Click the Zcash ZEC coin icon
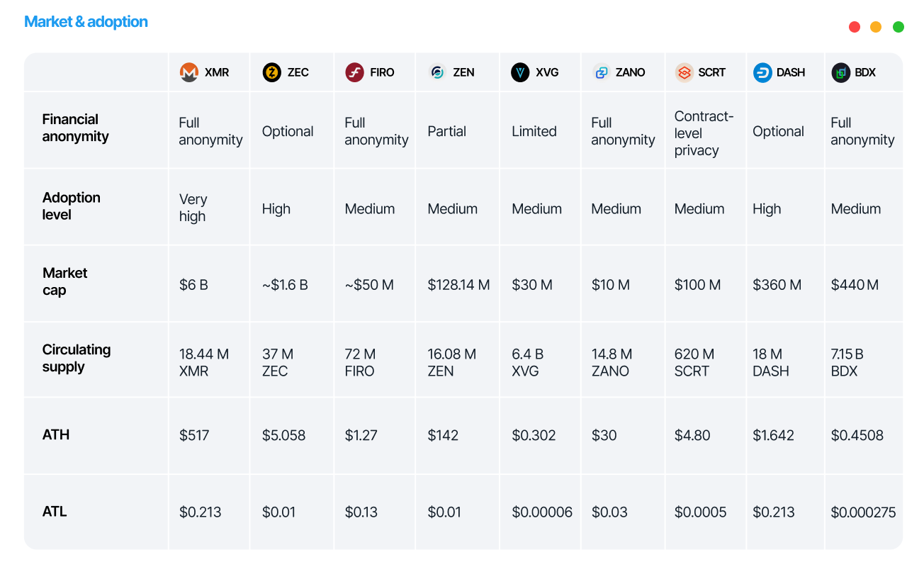The height and width of the screenshot is (567, 924). [271, 72]
